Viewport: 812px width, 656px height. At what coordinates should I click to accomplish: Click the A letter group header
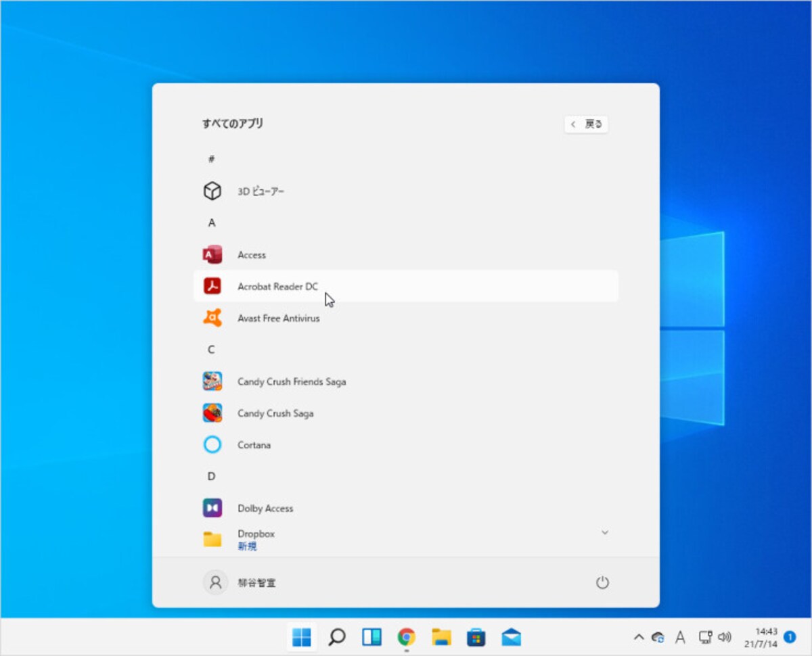click(x=212, y=223)
